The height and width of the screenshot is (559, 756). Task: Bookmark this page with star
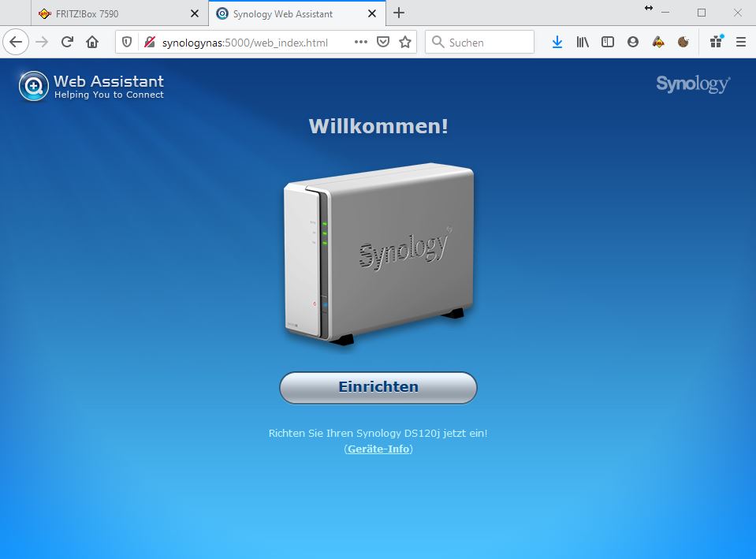(x=405, y=43)
